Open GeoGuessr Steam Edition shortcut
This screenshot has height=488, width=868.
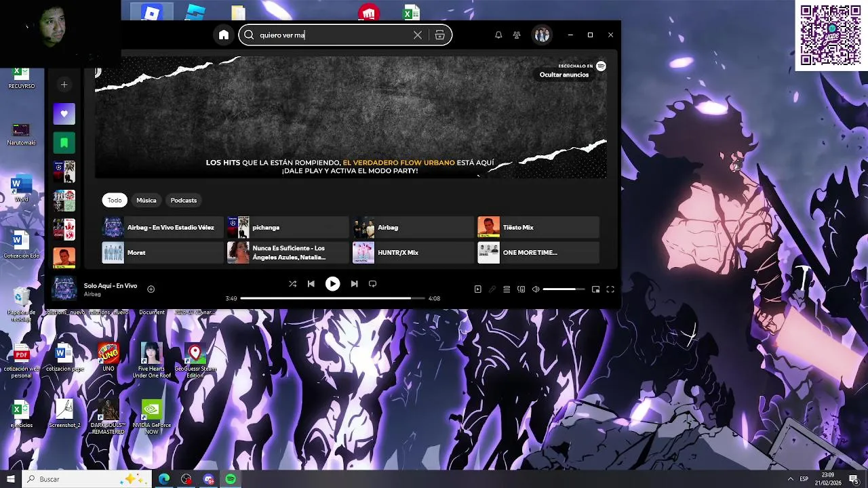coord(195,360)
